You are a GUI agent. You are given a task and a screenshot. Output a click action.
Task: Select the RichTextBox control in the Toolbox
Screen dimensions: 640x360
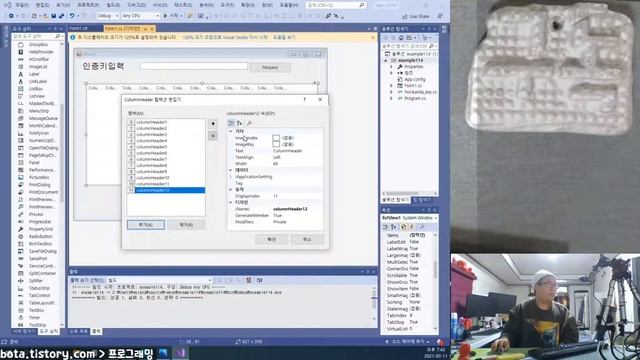[x=40, y=244]
